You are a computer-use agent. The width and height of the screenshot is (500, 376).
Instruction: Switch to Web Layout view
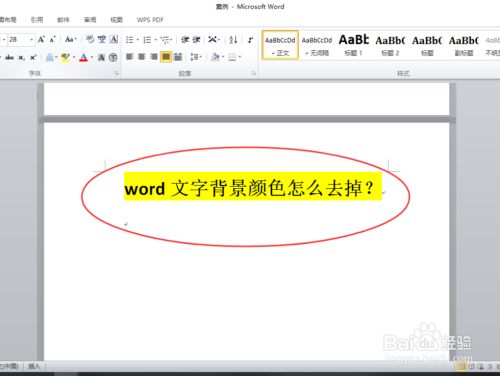(x=480, y=367)
